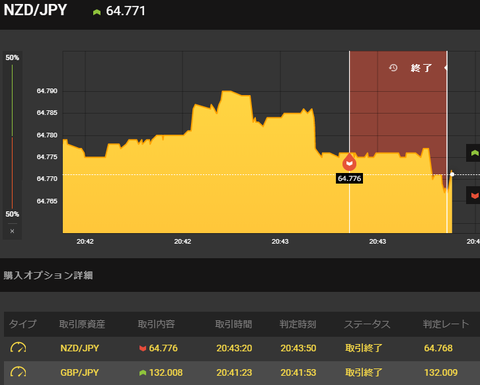Click the 判定時刻 column header
Screen dimensions: 480x385
click(x=298, y=324)
